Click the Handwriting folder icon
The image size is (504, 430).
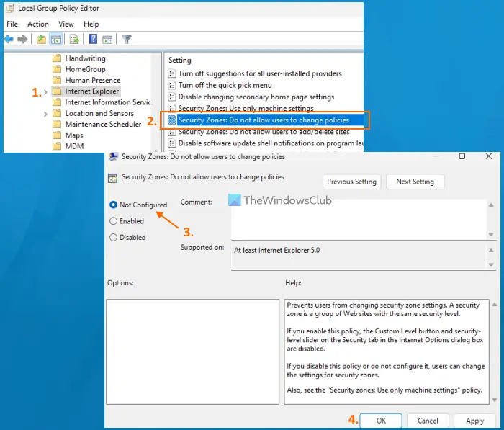click(x=57, y=58)
